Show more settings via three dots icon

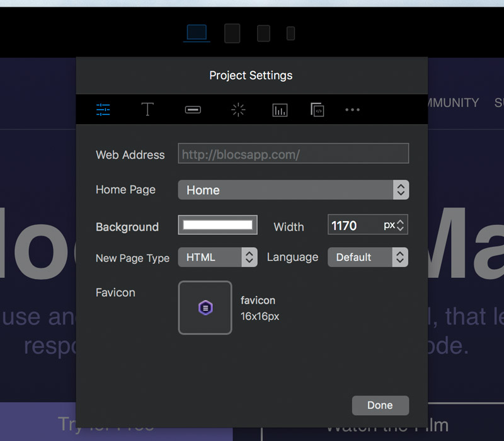point(352,110)
